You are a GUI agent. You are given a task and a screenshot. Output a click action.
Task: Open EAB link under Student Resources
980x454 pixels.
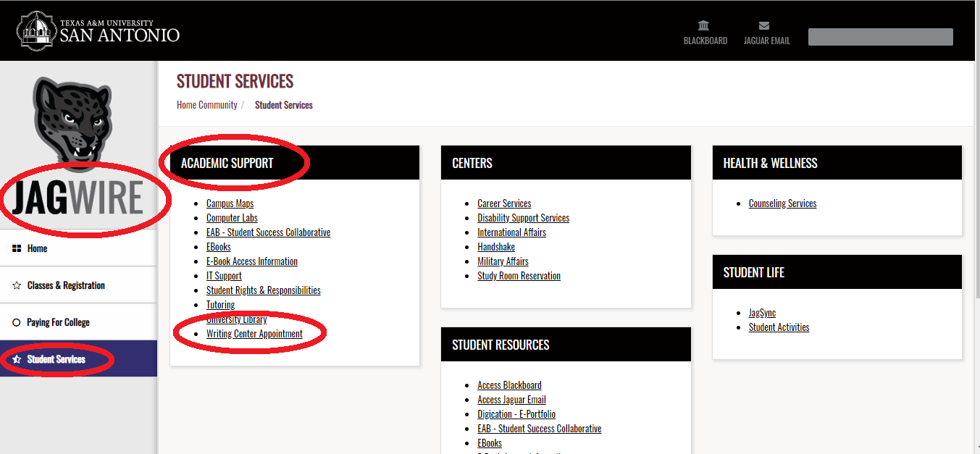click(x=540, y=429)
